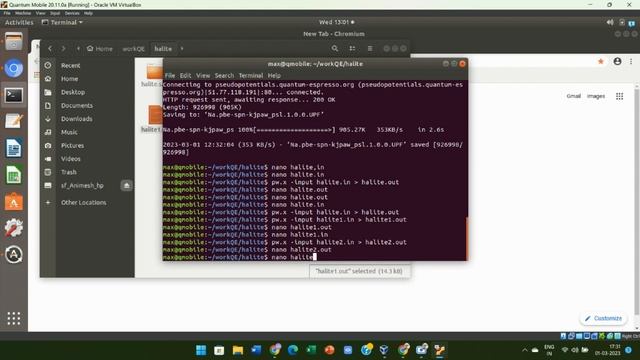Open the Text Editor dock icon
Image resolution: width=640 pixels, height=360 pixels.
(x=13, y=122)
